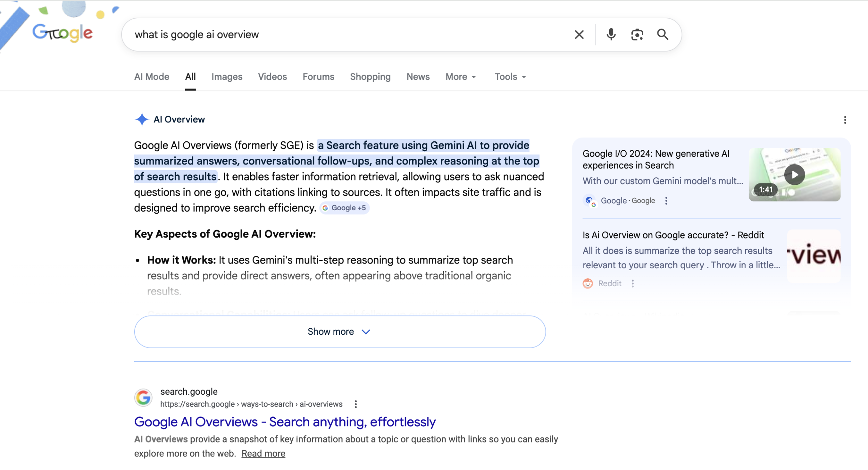The image size is (868, 470).
Task: Open the three-dot menu beside AI Overview
Action: click(x=845, y=120)
